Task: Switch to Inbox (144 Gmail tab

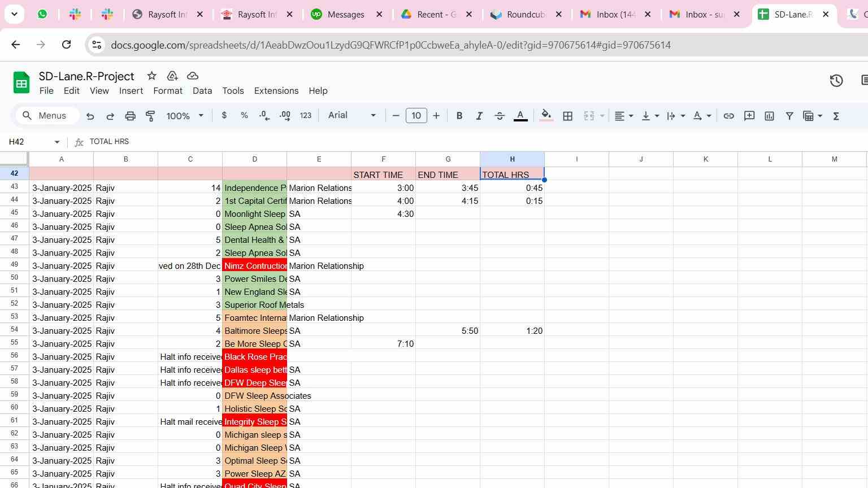Action: (x=617, y=15)
